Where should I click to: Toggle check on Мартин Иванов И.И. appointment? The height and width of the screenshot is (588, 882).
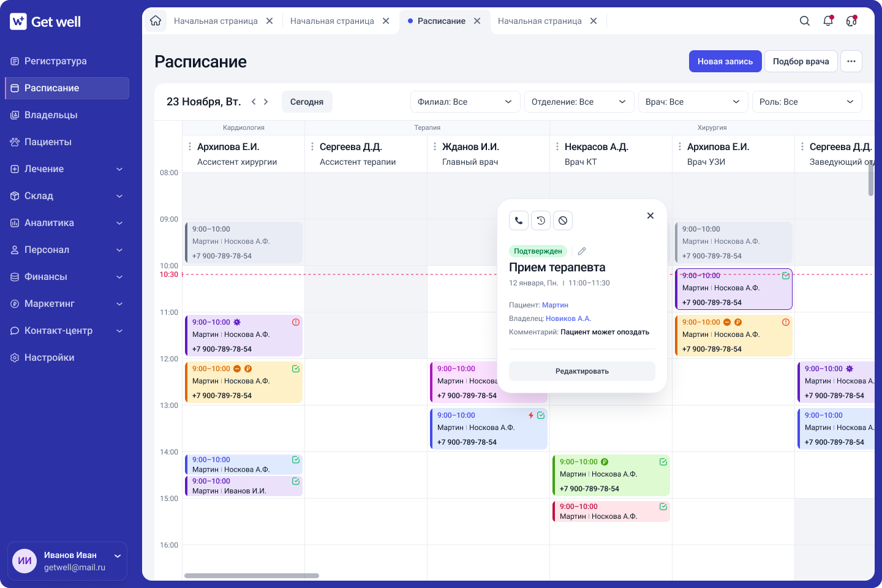pos(296,481)
